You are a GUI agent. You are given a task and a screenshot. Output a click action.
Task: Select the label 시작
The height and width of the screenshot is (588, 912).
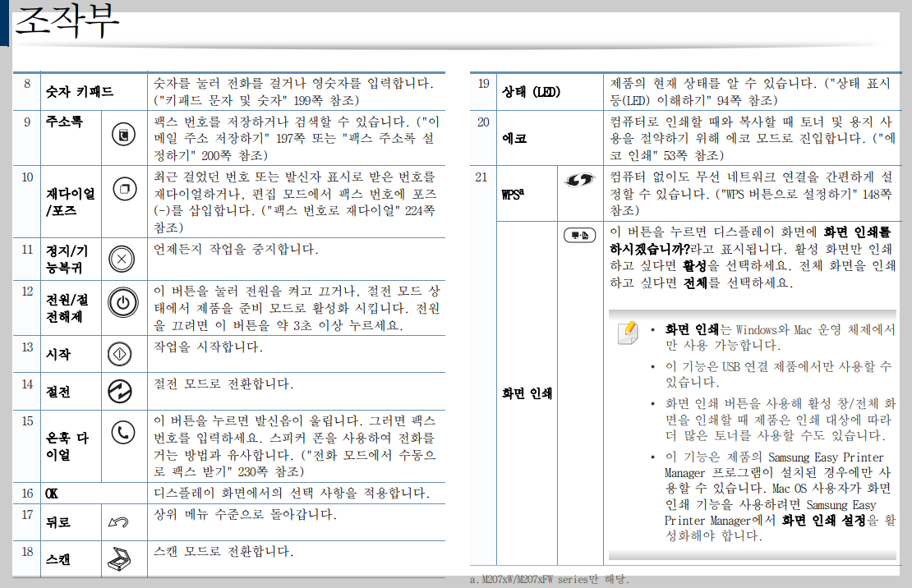point(58,354)
